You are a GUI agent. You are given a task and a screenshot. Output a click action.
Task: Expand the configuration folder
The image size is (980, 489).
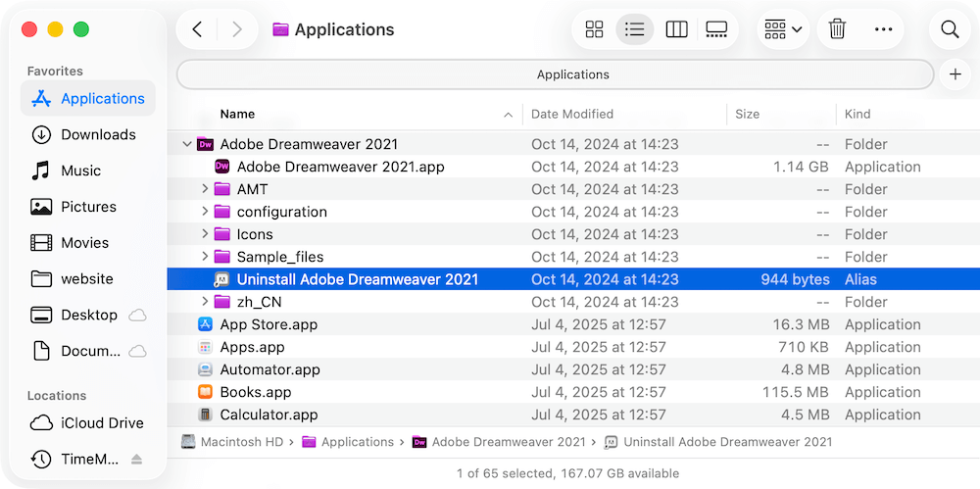click(x=205, y=212)
